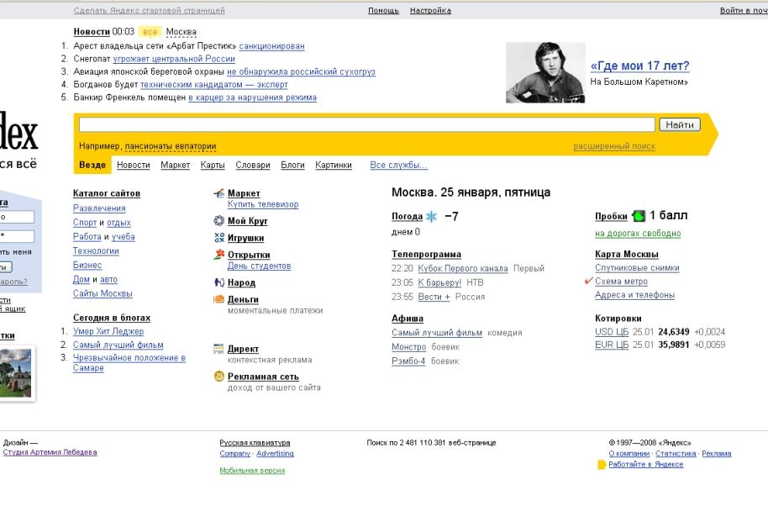Viewport: 768px width, 532px height.
Task: Click the Деньги wallet icon
Action: (x=219, y=299)
